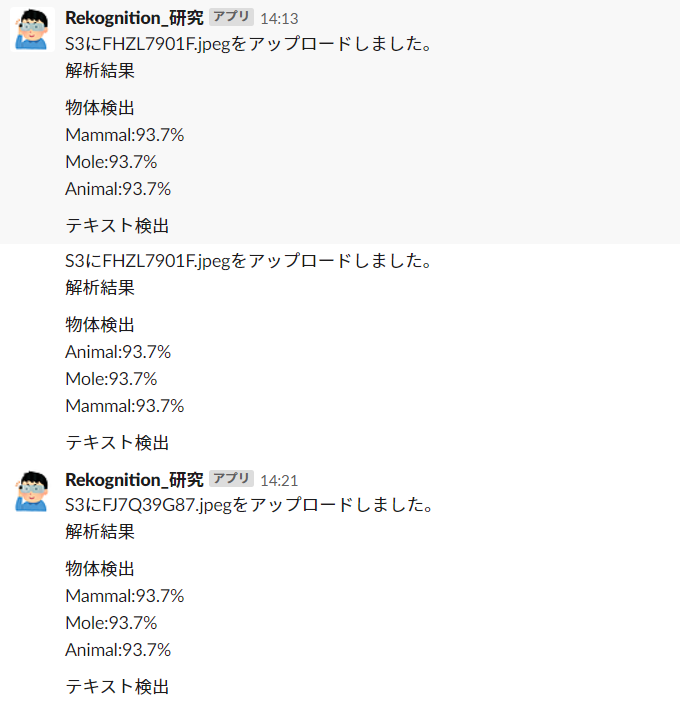Click the 解析結果 line in the 14:21 message
This screenshot has height=702, width=680.
click(100, 531)
